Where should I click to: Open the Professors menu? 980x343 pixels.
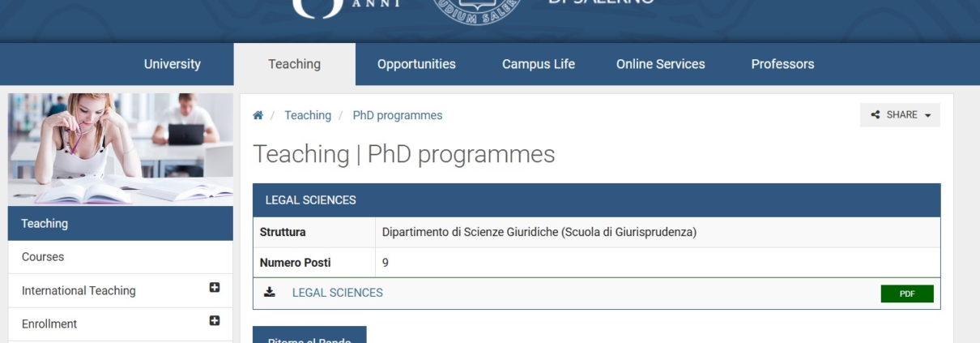[782, 64]
